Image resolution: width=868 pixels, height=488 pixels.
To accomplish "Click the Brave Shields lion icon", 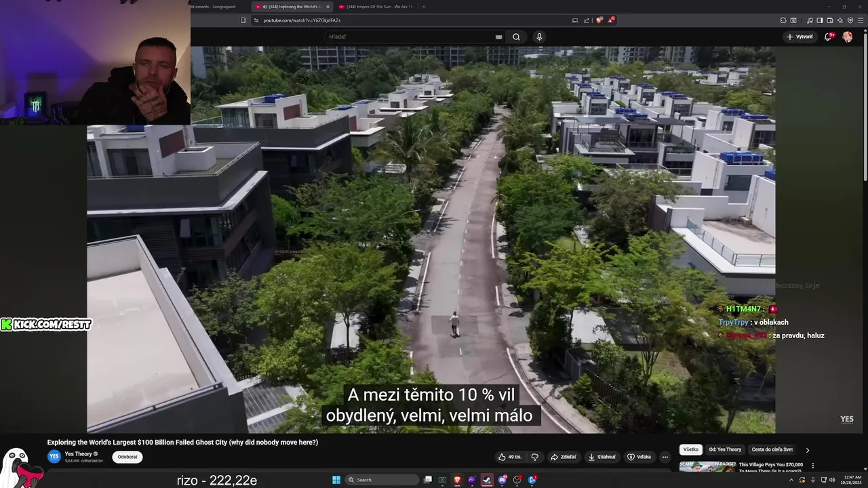I will point(599,20).
